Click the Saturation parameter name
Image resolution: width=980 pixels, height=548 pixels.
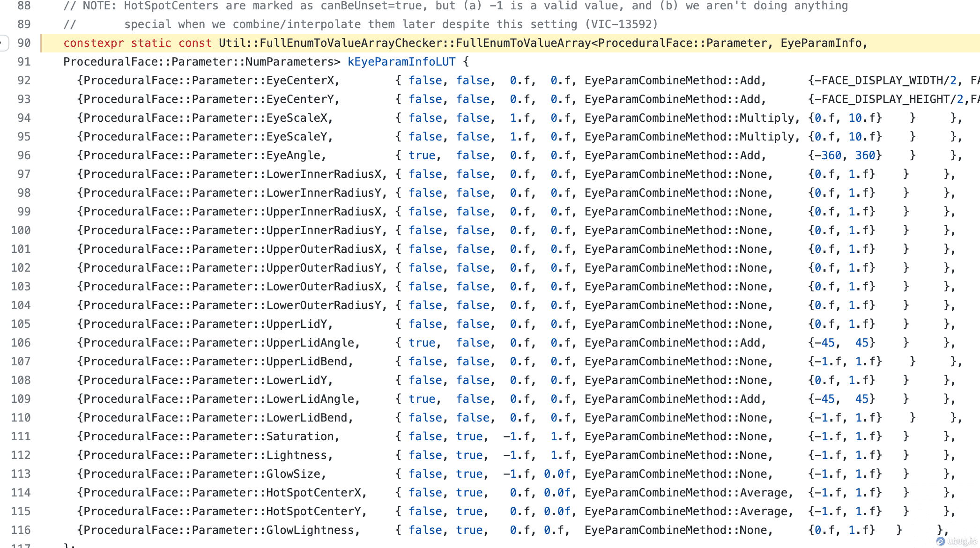coord(300,437)
